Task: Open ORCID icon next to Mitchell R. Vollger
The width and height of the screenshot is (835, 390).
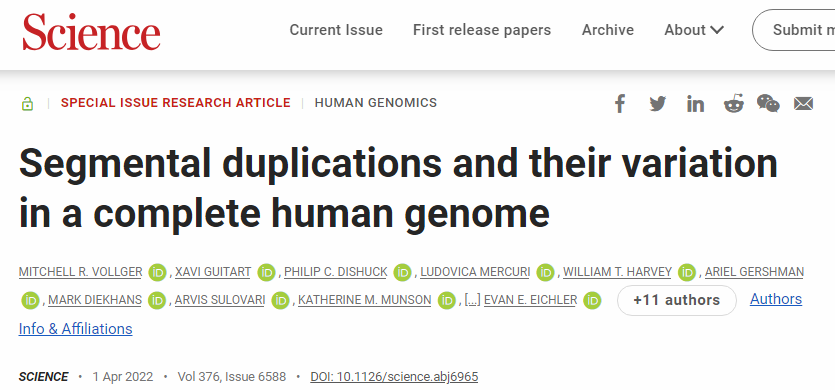Action: (x=157, y=272)
